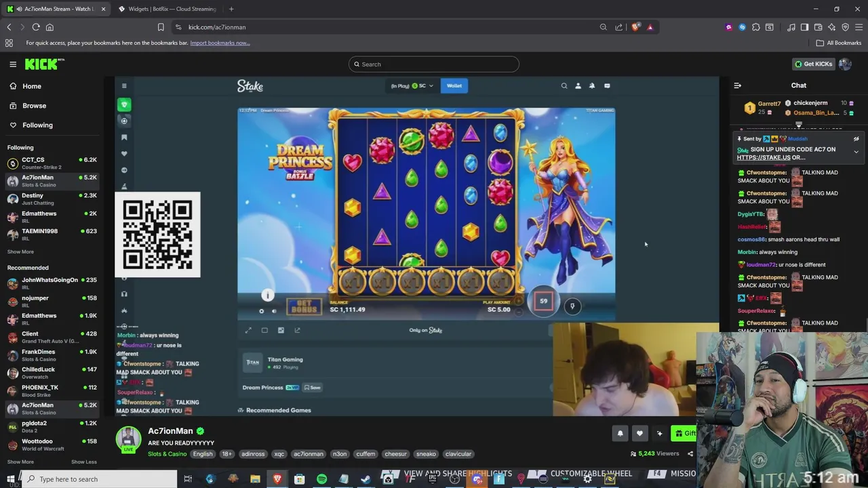868x488 pixels.
Task: Click Stake user profile icon in stream
Action: [x=578, y=86]
